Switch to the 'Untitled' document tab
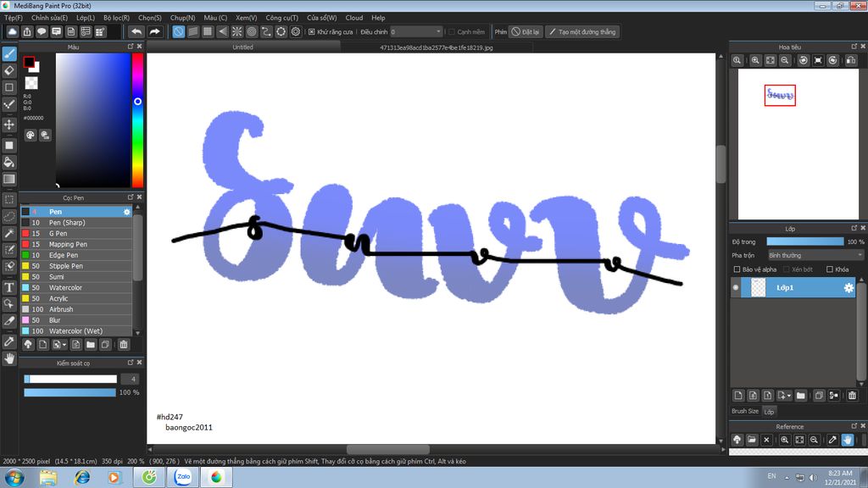 click(x=243, y=47)
